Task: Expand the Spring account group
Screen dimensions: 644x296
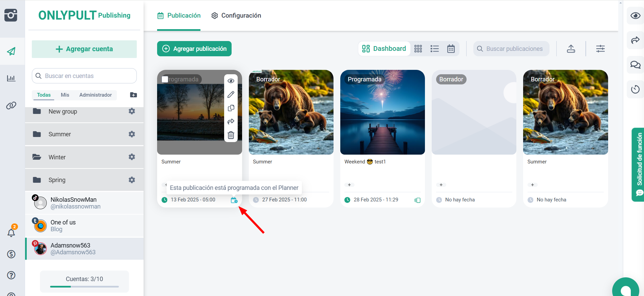Action: pos(37,180)
